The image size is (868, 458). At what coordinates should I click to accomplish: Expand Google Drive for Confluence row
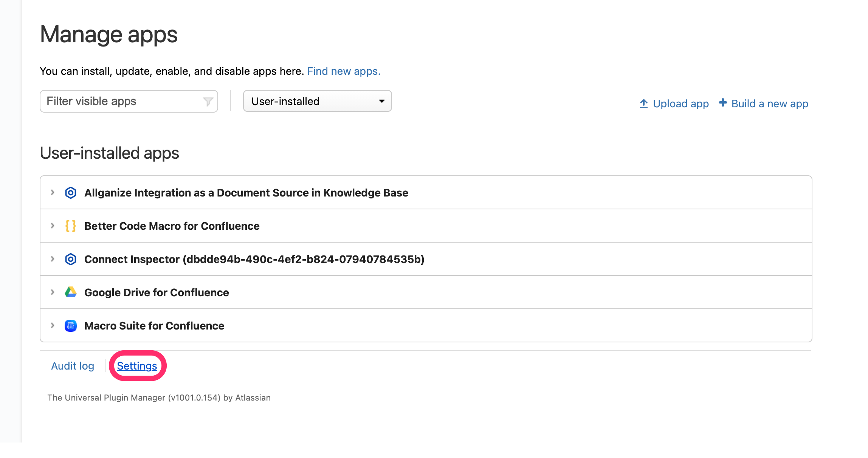pos(53,292)
